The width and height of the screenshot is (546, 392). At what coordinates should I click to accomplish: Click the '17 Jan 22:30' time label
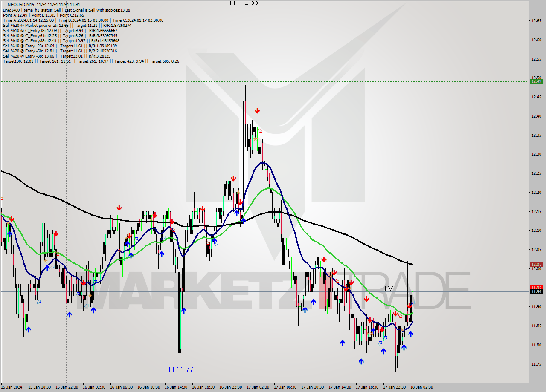[x=394, y=387]
